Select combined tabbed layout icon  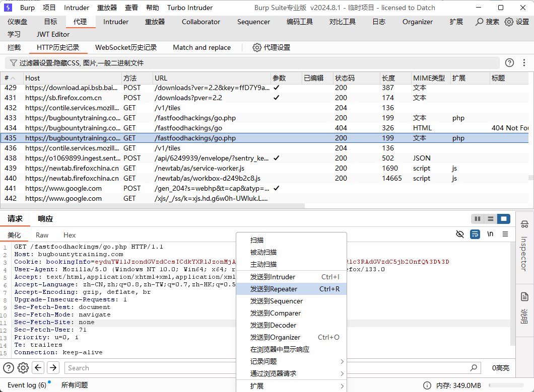pos(504,219)
